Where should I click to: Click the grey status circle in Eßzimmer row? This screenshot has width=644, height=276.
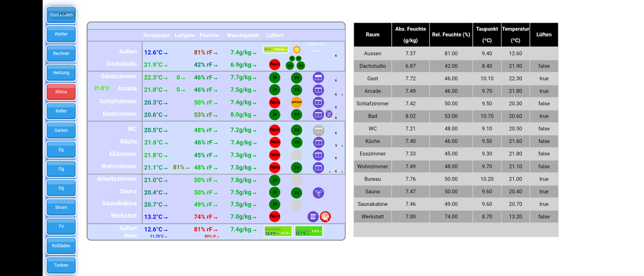(x=296, y=155)
